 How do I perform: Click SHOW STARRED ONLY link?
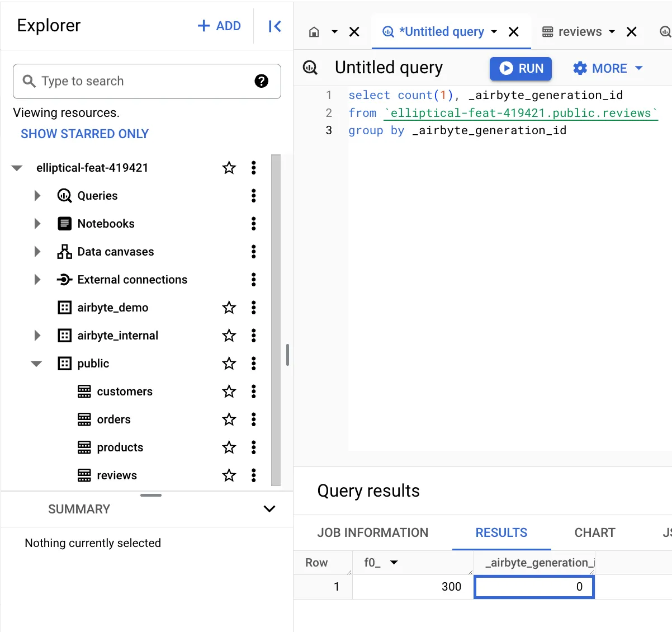coord(85,134)
